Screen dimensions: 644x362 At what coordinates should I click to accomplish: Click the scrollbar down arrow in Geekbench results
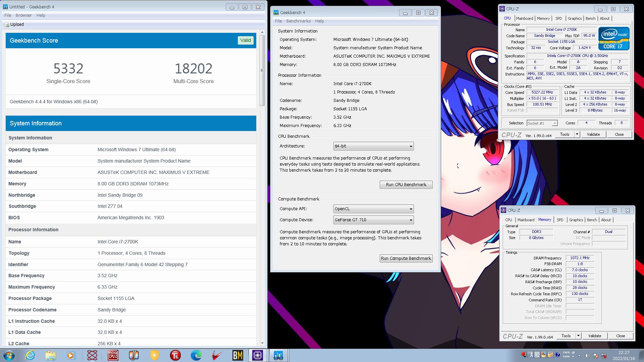[x=262, y=343]
